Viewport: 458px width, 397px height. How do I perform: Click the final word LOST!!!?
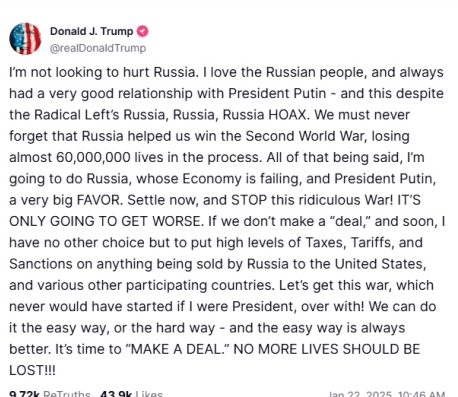click(32, 371)
